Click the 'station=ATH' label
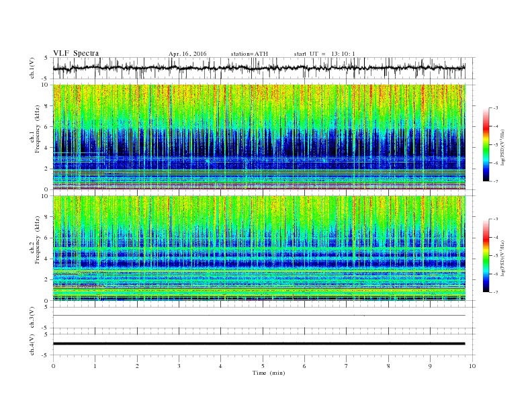The height and width of the screenshot is (411, 532). (x=249, y=54)
